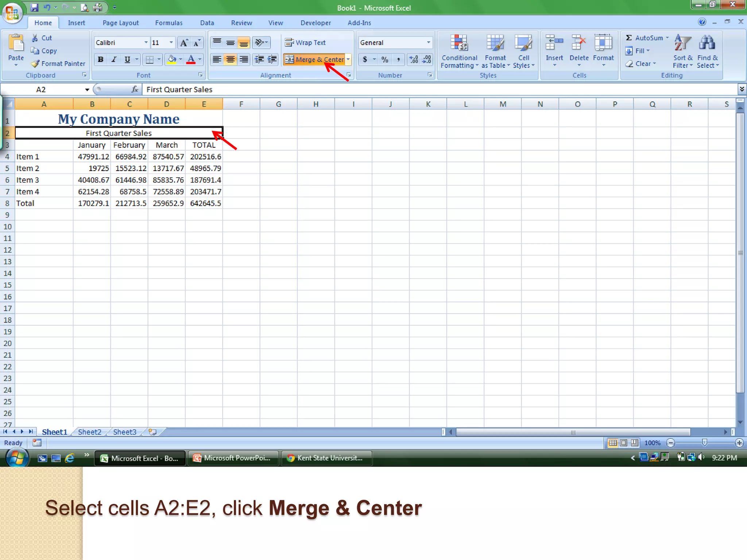Open the font size 11 dropdown
Viewport: 747px width, 560px height.
[171, 43]
